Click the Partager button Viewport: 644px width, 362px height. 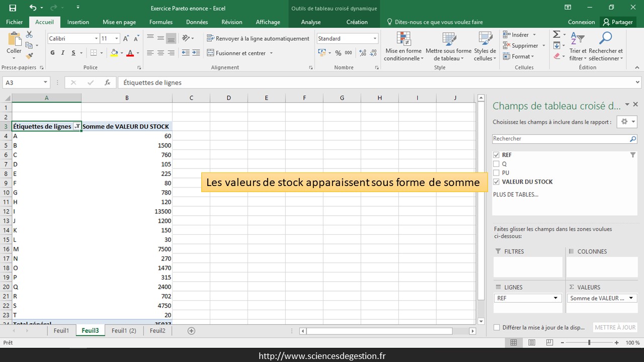coord(618,22)
